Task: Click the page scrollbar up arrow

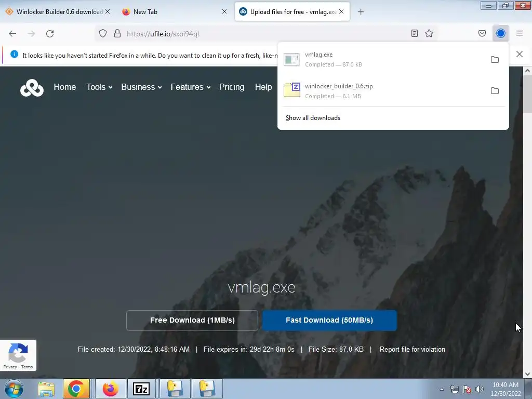Action: pos(527,71)
